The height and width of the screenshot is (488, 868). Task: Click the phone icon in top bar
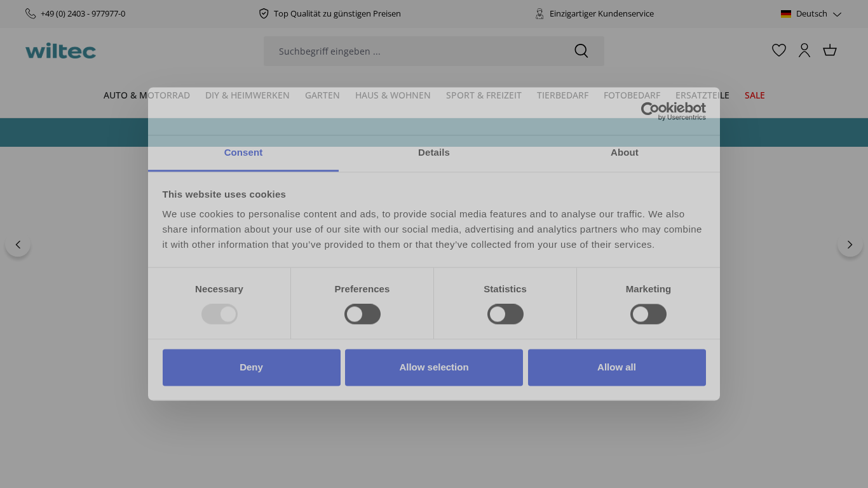pyautogui.click(x=31, y=13)
